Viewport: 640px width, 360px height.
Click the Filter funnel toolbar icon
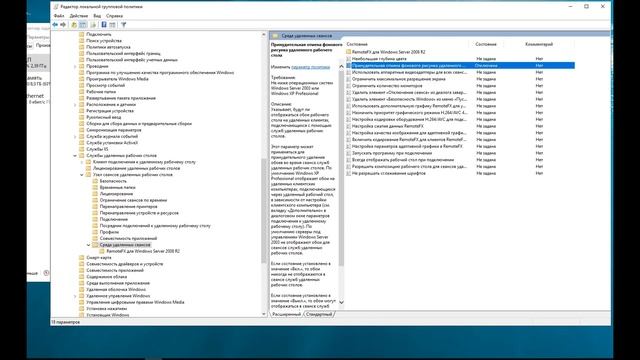[124, 25]
